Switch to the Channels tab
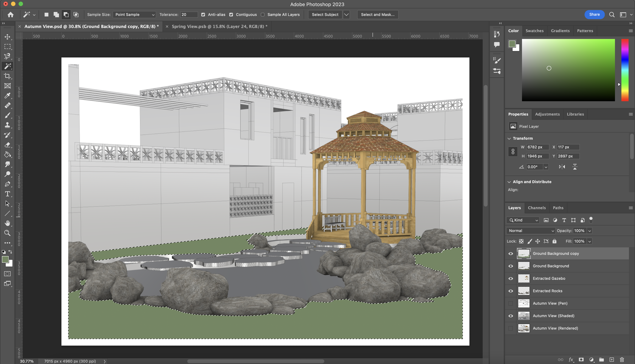Viewport: 635px width, 364px height. click(537, 208)
